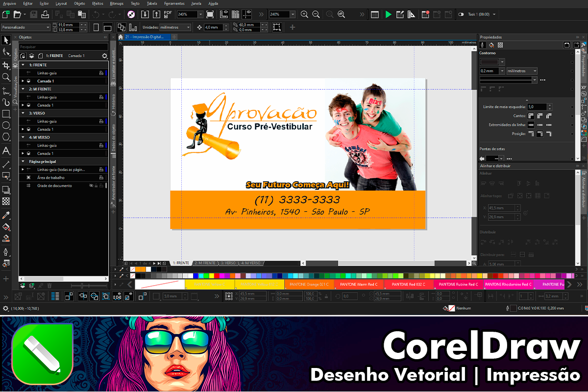This screenshot has width=588, height=392.
Task: Open the Efeitos menu
Action: (x=98, y=3)
